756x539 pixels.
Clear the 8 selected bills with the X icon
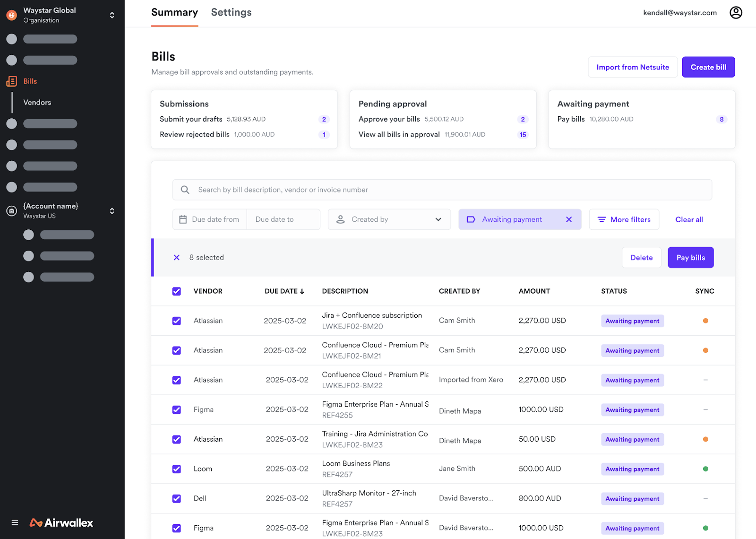[177, 258]
